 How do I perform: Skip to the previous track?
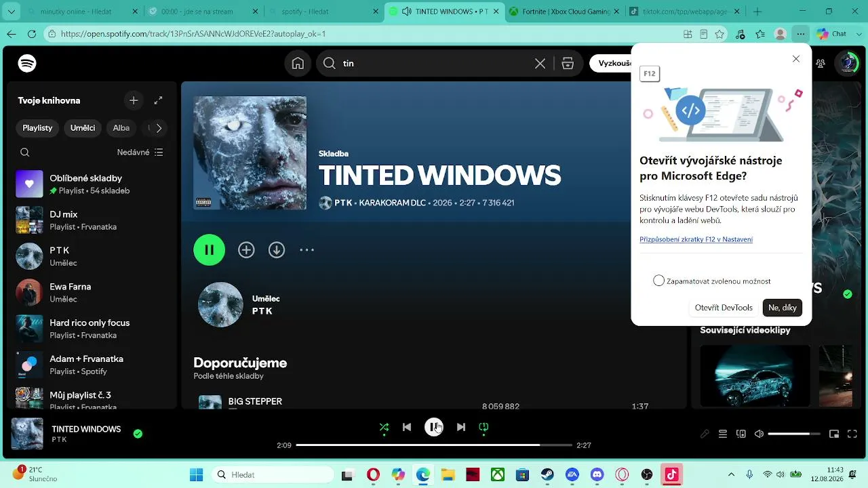pyautogui.click(x=407, y=427)
